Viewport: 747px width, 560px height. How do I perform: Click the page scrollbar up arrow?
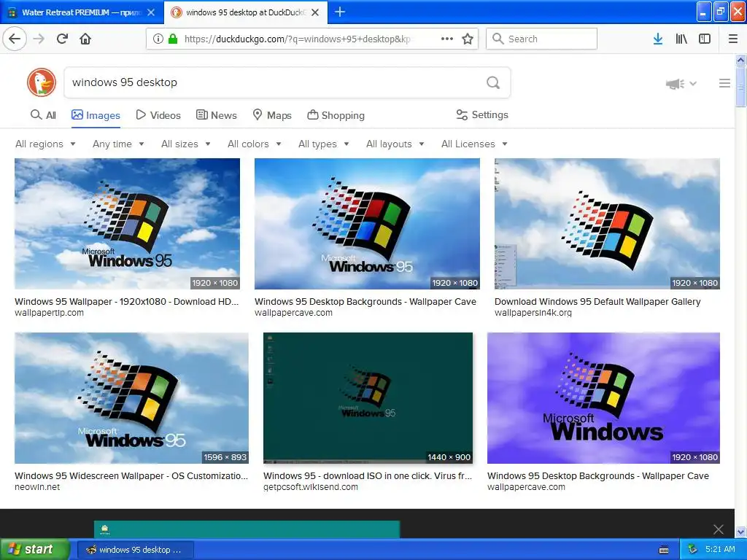[x=740, y=60]
